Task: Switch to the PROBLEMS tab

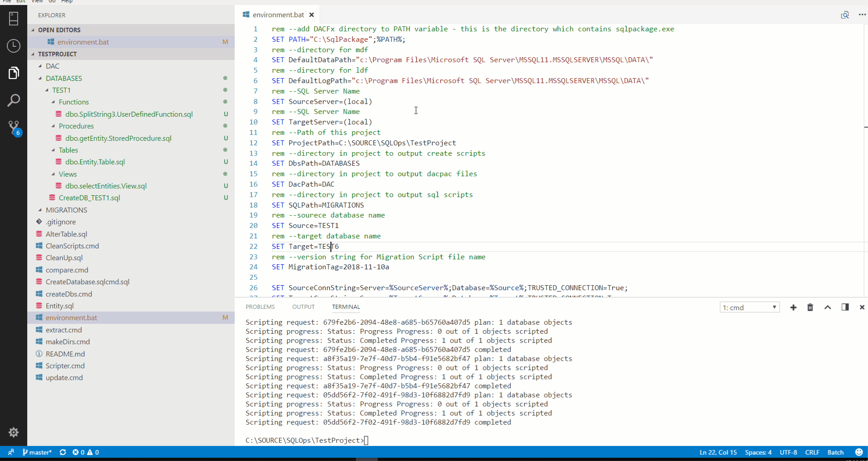Action: click(260, 307)
